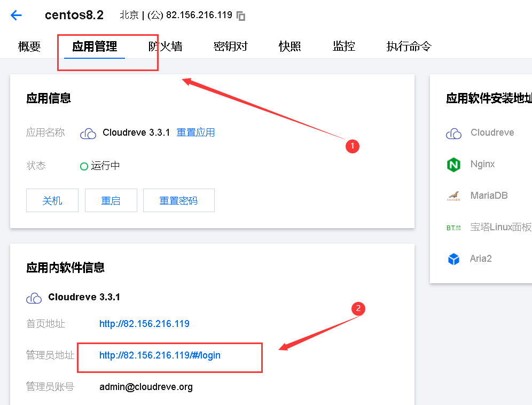
Task: Click Nginx label in install list
Action: 482,164
